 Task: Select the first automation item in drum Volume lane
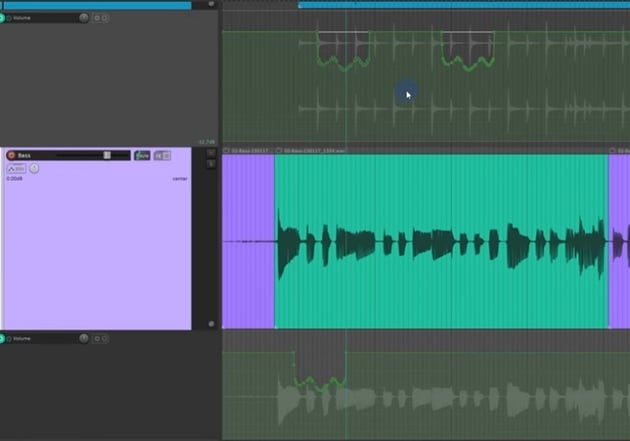pos(344,50)
